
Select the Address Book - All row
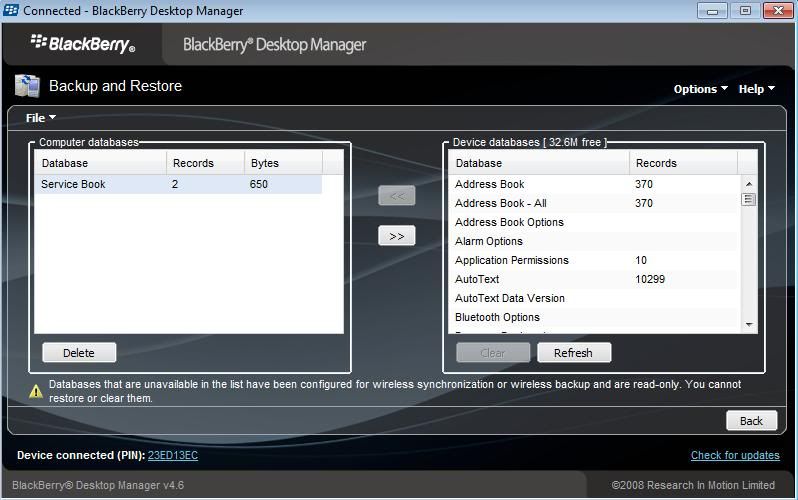pos(594,203)
